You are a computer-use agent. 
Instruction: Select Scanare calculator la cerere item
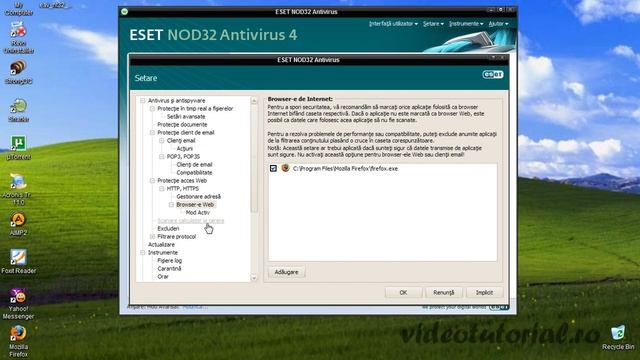point(191,220)
